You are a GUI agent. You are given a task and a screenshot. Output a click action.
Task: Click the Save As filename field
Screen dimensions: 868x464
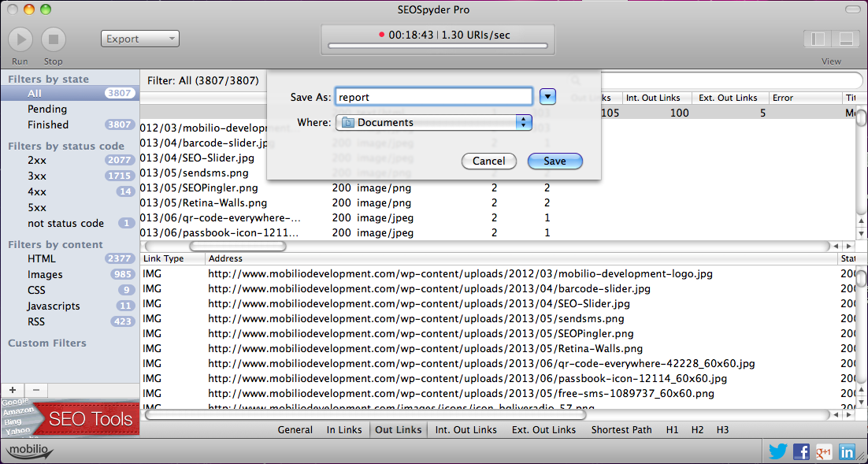[x=433, y=97]
